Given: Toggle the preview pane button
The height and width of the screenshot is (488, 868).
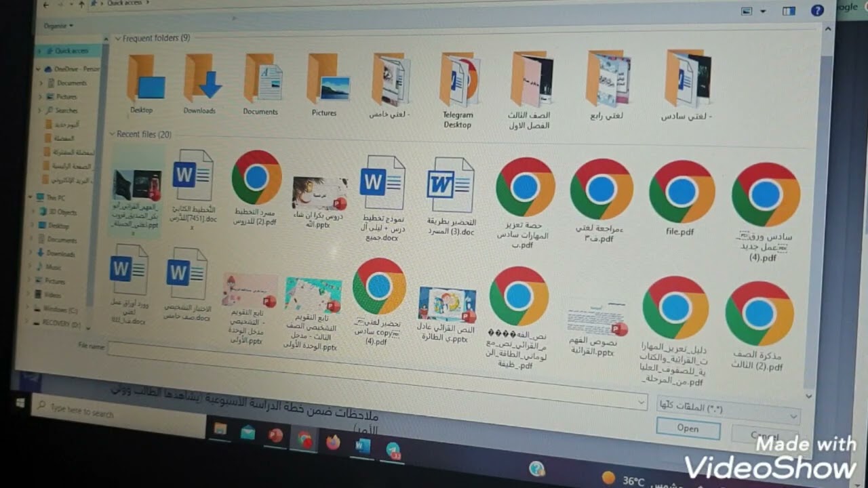Looking at the screenshot, I should tap(788, 11).
